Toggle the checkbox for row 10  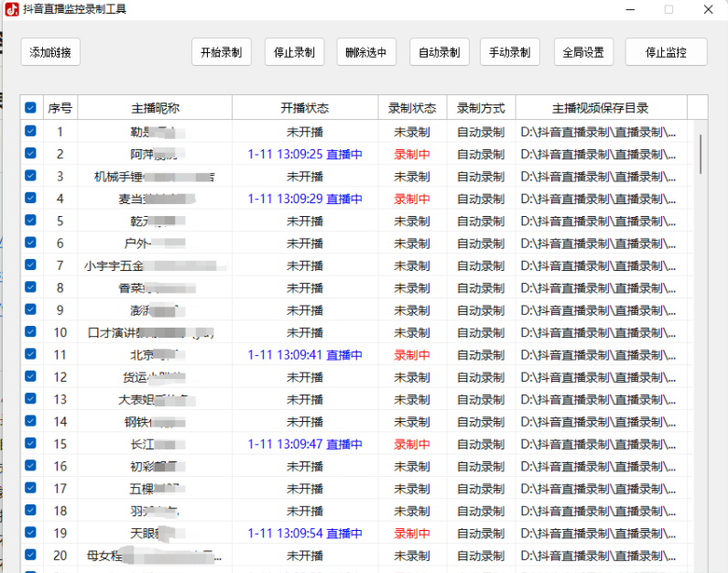[x=30, y=331]
